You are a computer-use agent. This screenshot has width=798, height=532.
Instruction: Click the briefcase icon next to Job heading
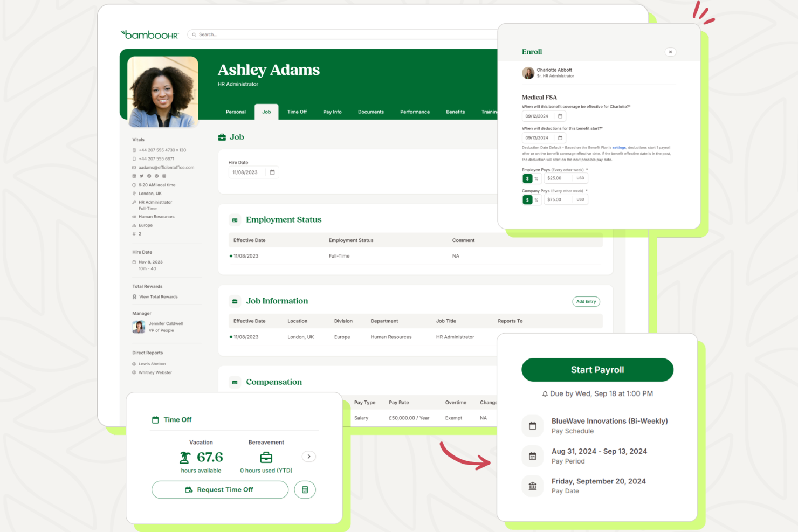tap(222, 137)
